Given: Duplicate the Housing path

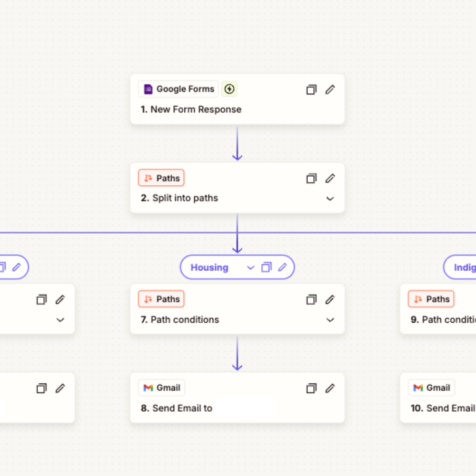Looking at the screenshot, I should pos(267,267).
